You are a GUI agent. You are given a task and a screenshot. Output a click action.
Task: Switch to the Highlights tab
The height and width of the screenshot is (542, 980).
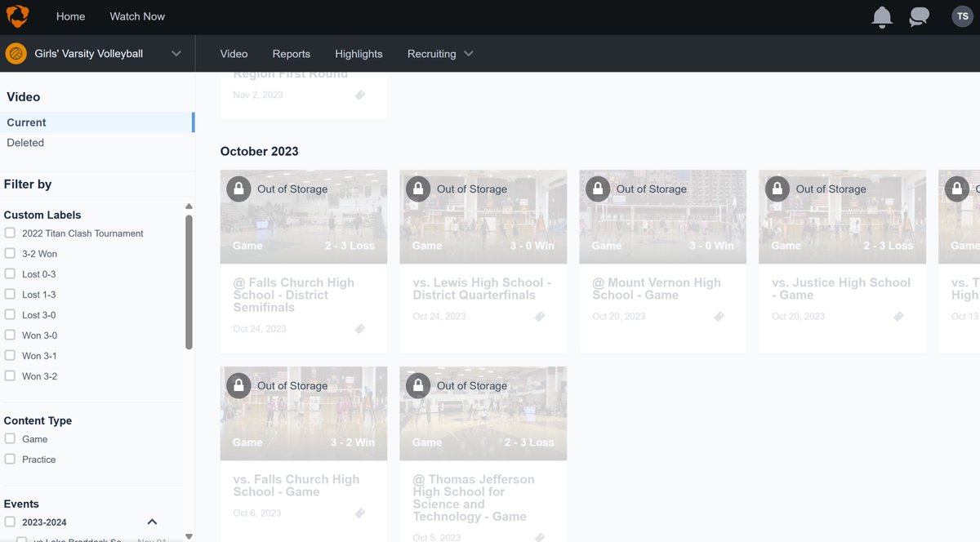(x=359, y=53)
